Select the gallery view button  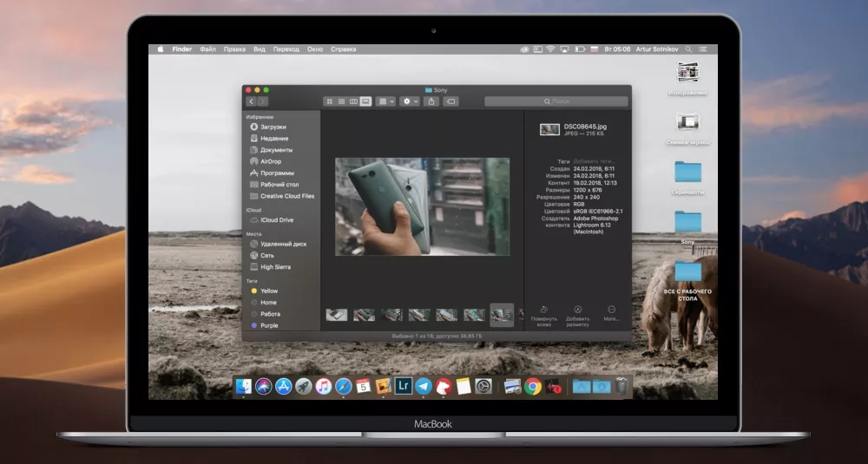[x=365, y=101]
